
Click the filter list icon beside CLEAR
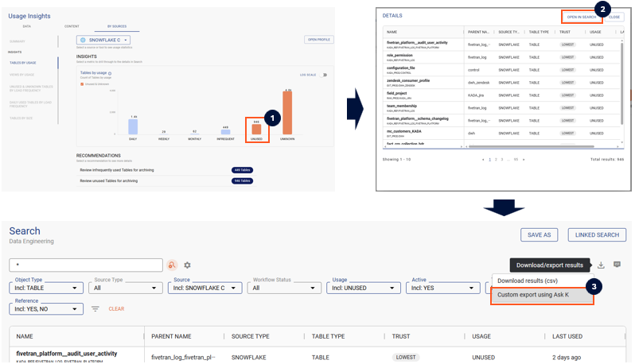tap(95, 308)
